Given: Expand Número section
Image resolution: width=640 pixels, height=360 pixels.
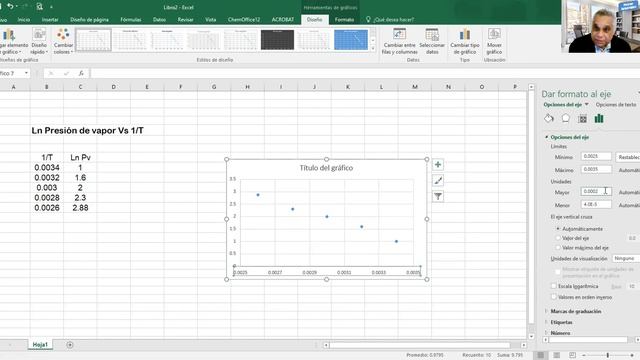Looking at the screenshot, I should (x=547, y=333).
